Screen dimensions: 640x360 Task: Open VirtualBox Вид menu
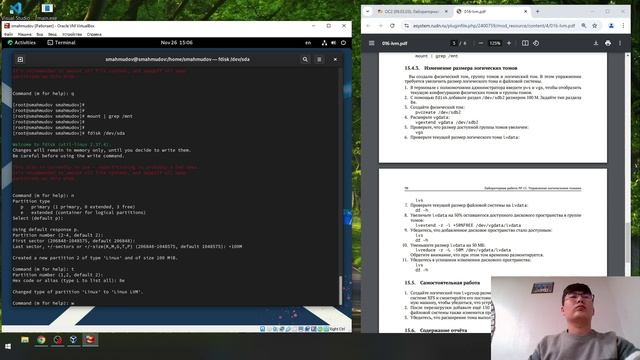pos(40,34)
